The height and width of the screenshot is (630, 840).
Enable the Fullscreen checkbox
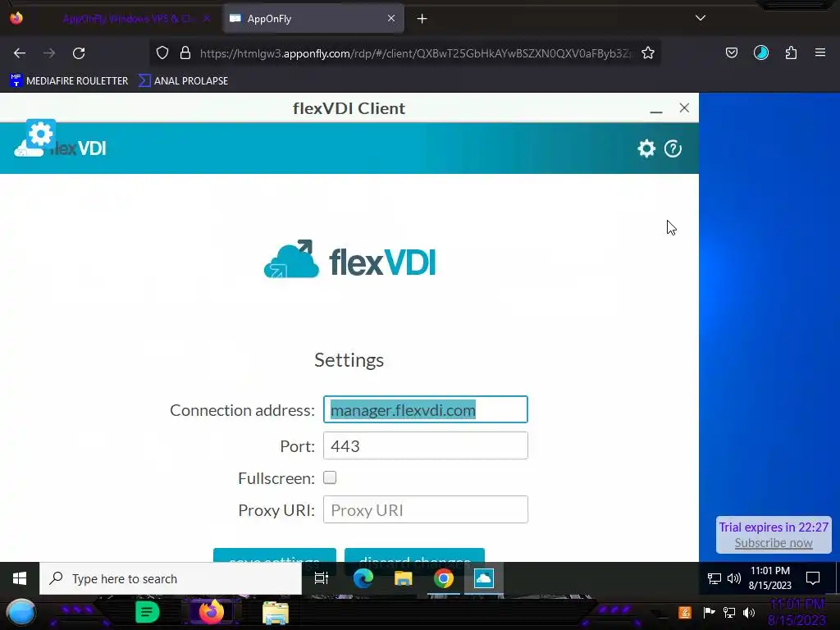pyautogui.click(x=330, y=477)
